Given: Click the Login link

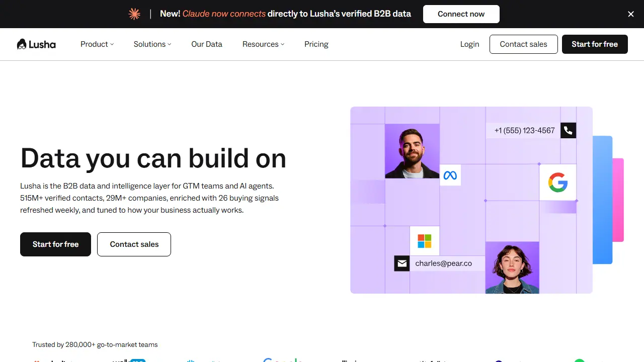Looking at the screenshot, I should coord(469,44).
